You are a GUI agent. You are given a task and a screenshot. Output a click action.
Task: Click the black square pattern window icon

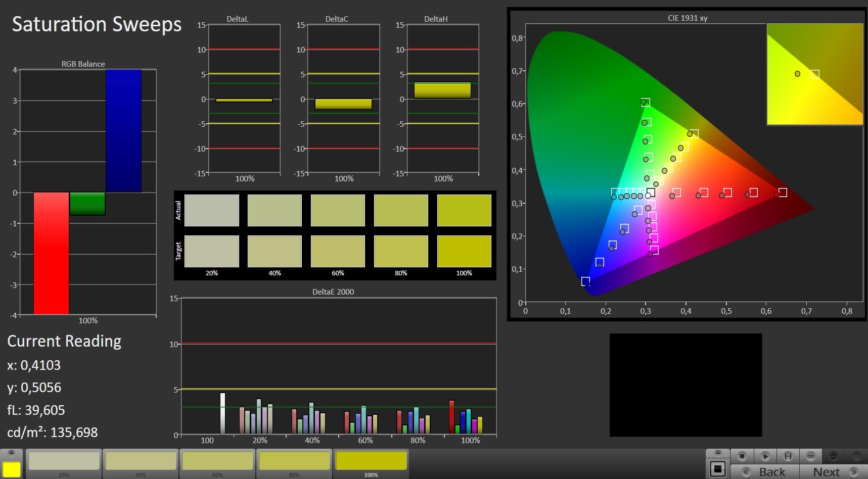717,469
